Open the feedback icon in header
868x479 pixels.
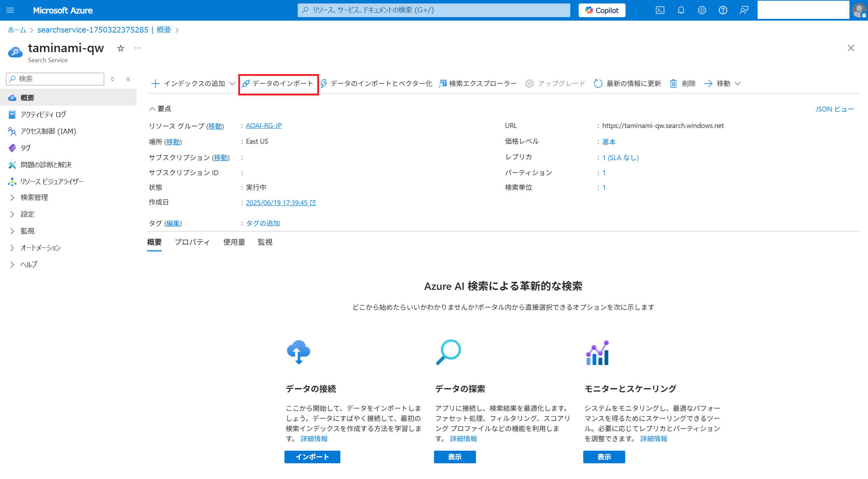click(x=744, y=10)
